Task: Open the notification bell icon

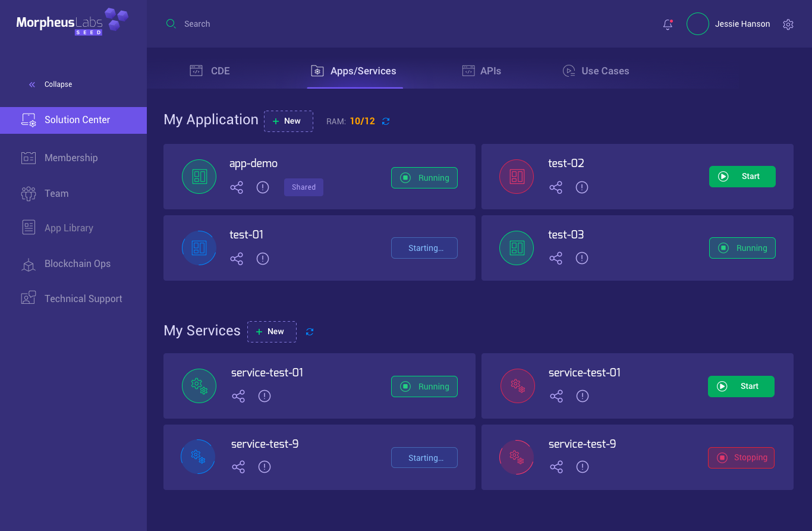Action: point(667,24)
